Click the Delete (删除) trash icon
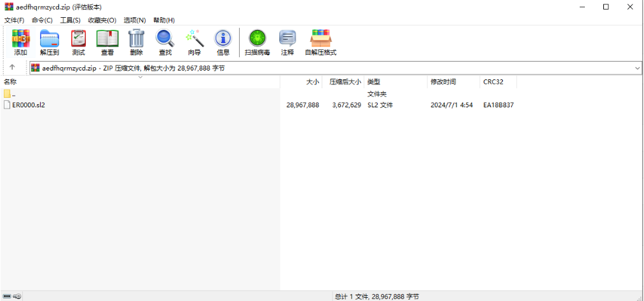644x301 pixels. coord(136,42)
